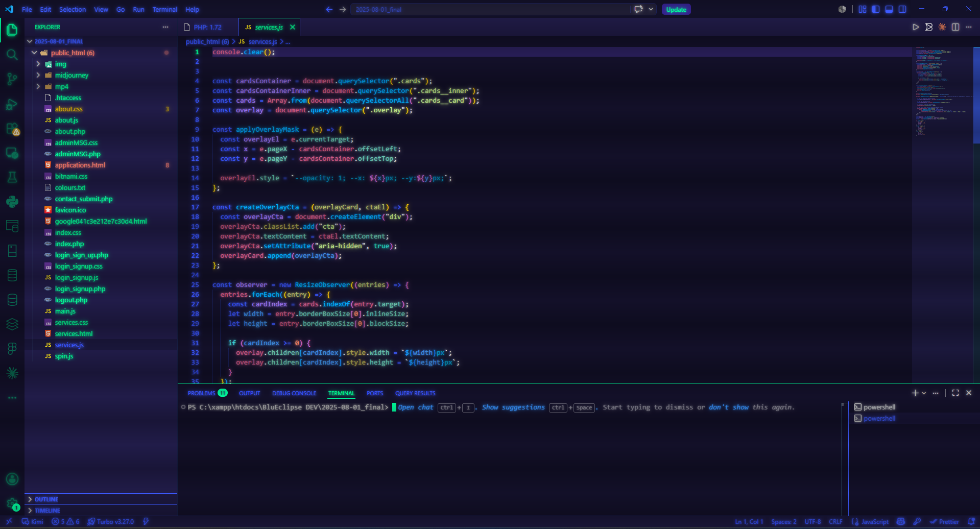Open the Testing flask view
Viewport: 980px width, 529px height.
click(x=12, y=177)
